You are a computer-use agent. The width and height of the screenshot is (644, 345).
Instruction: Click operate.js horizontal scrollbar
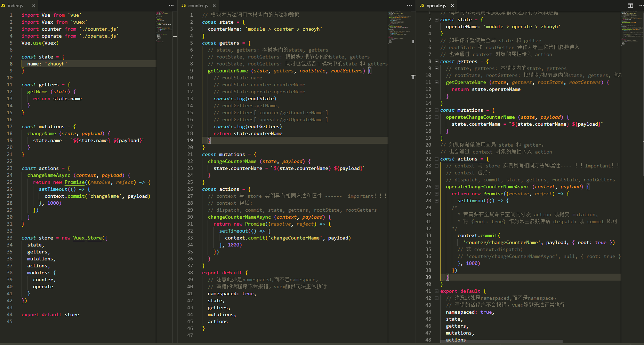[x=501, y=341]
